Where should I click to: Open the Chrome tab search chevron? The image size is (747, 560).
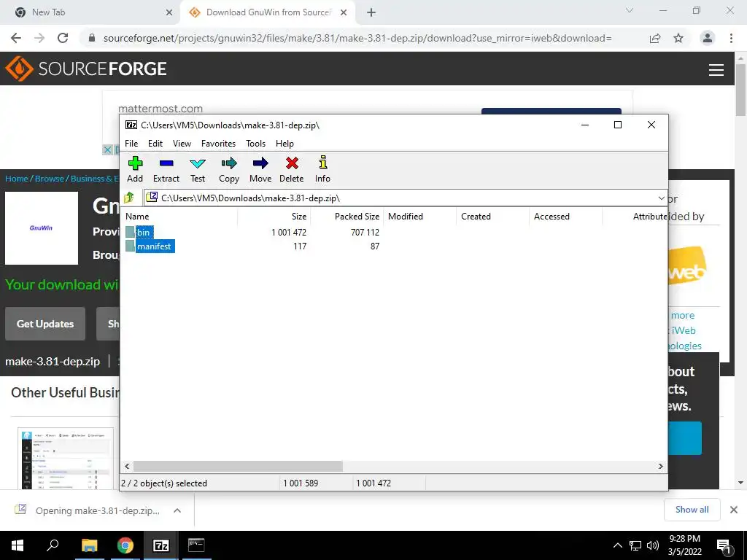(630, 10)
